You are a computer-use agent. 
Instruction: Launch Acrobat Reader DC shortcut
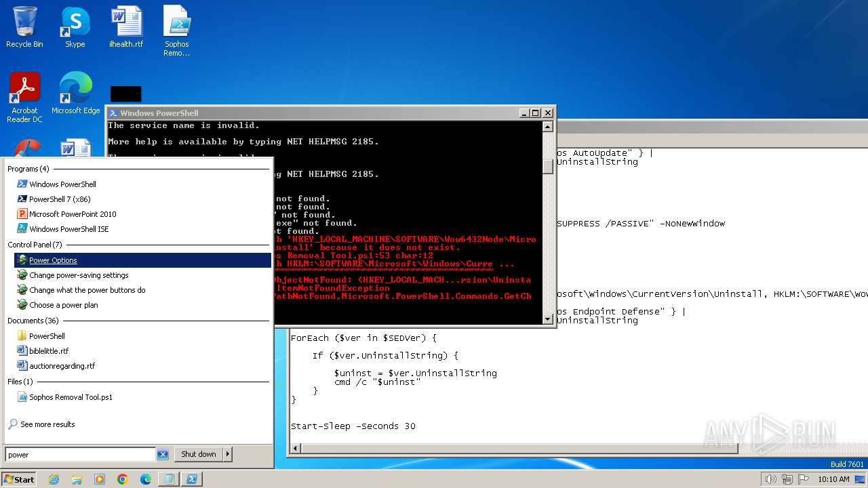24,98
